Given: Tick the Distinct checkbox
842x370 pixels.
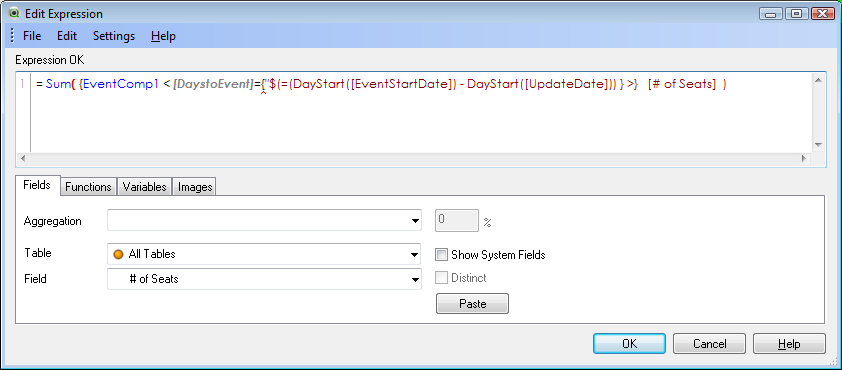Looking at the screenshot, I should 441,278.
